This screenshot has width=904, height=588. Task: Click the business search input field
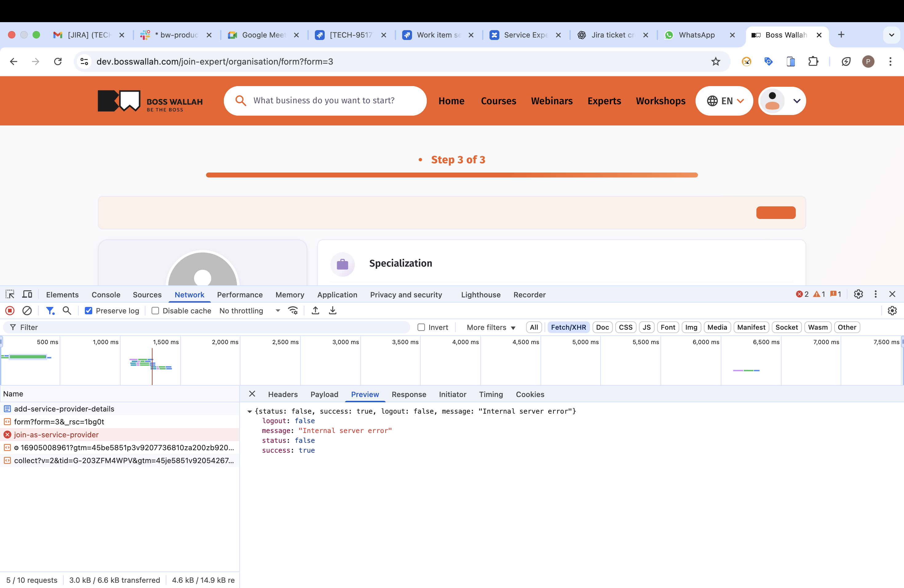(x=324, y=101)
